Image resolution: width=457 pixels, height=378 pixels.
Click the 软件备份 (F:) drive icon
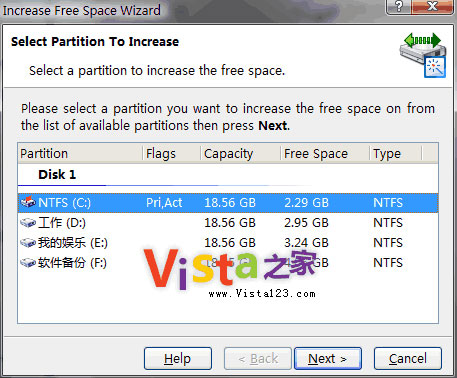(x=28, y=263)
